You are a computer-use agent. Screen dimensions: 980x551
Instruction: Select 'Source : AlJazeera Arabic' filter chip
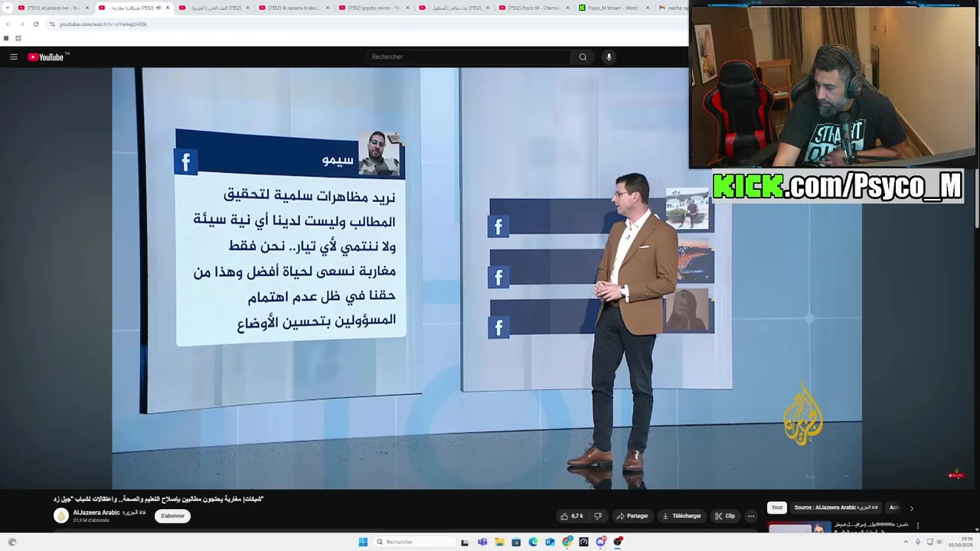836,507
